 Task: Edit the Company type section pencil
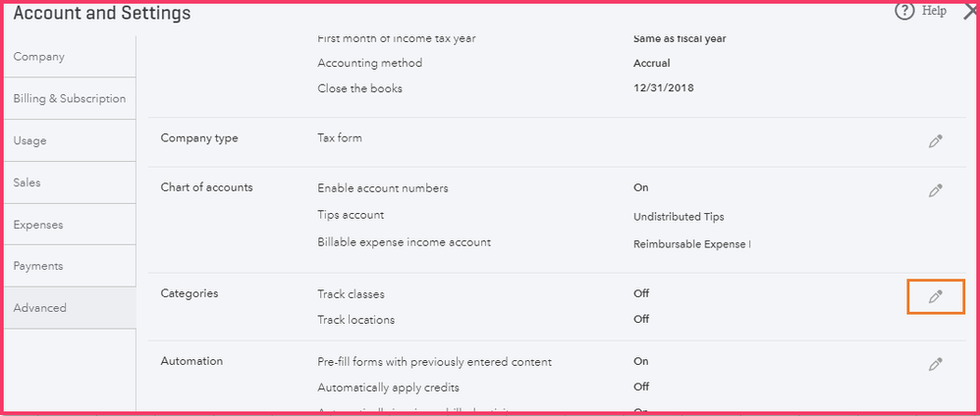935,141
